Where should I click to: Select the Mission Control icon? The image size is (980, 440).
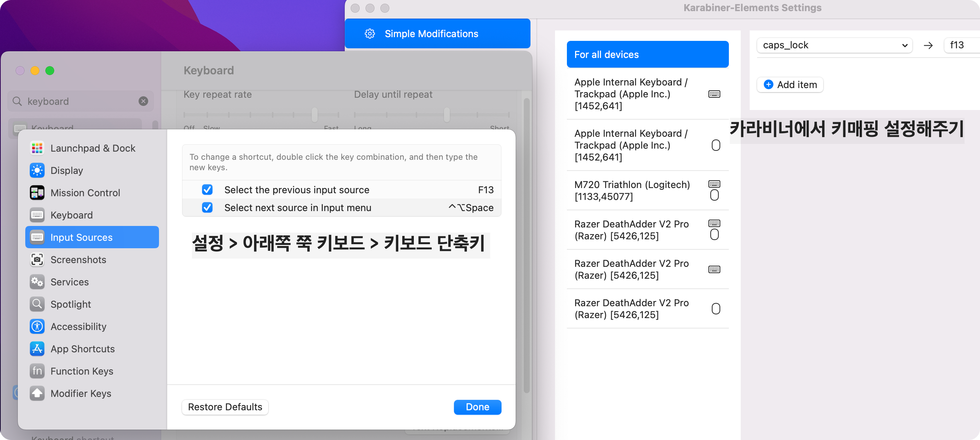pyautogui.click(x=37, y=192)
